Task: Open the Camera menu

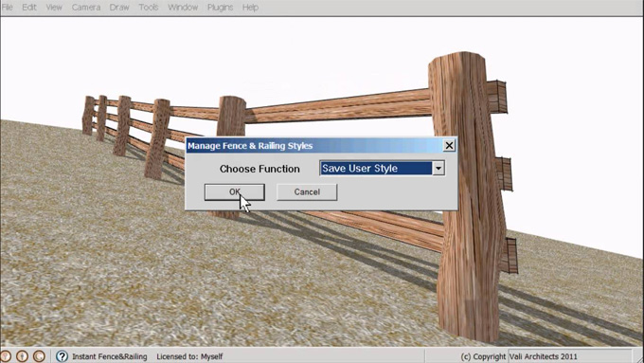Action: point(86,8)
